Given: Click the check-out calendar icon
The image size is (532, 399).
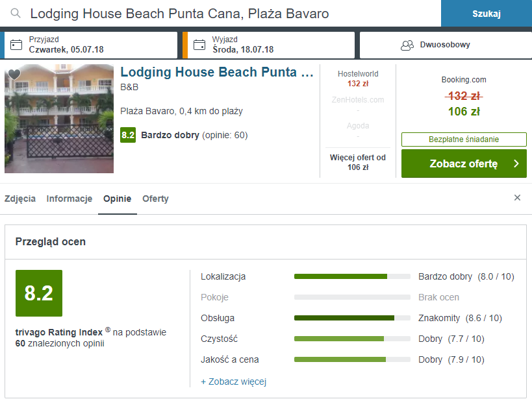Looking at the screenshot, I should (x=199, y=45).
